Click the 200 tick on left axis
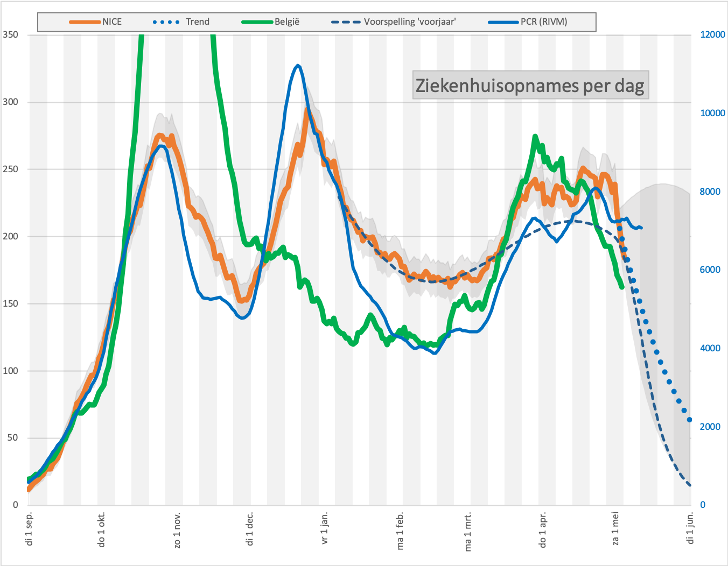Screen dimensions: 728x566 point(11,237)
